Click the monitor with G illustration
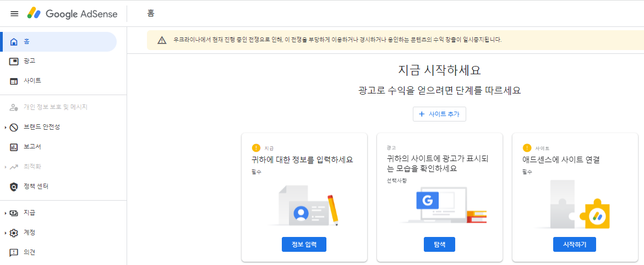This screenshot has width=644, height=265. 443,205
